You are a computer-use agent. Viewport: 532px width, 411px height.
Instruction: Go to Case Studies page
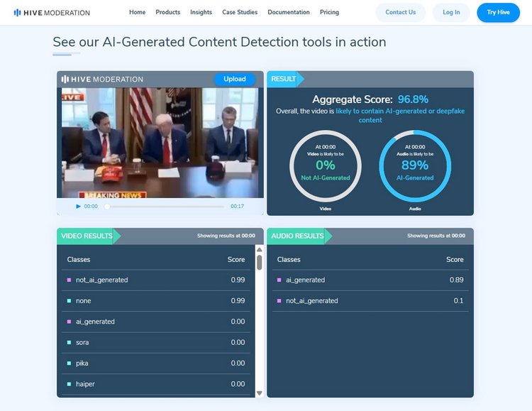[240, 12]
